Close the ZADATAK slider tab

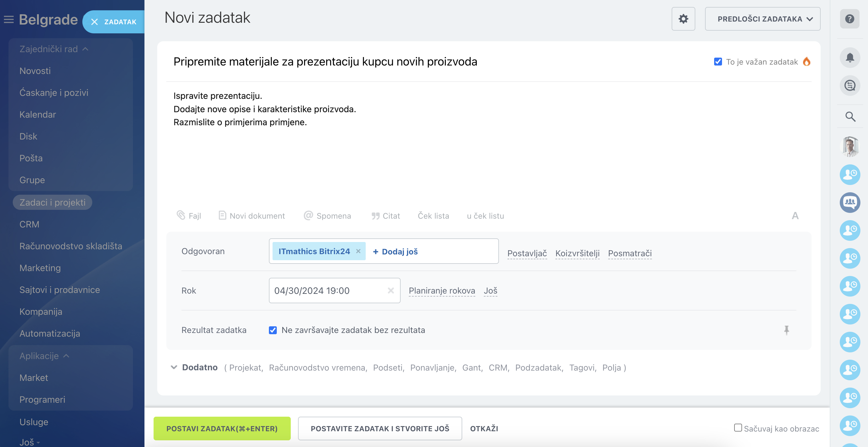coord(94,22)
